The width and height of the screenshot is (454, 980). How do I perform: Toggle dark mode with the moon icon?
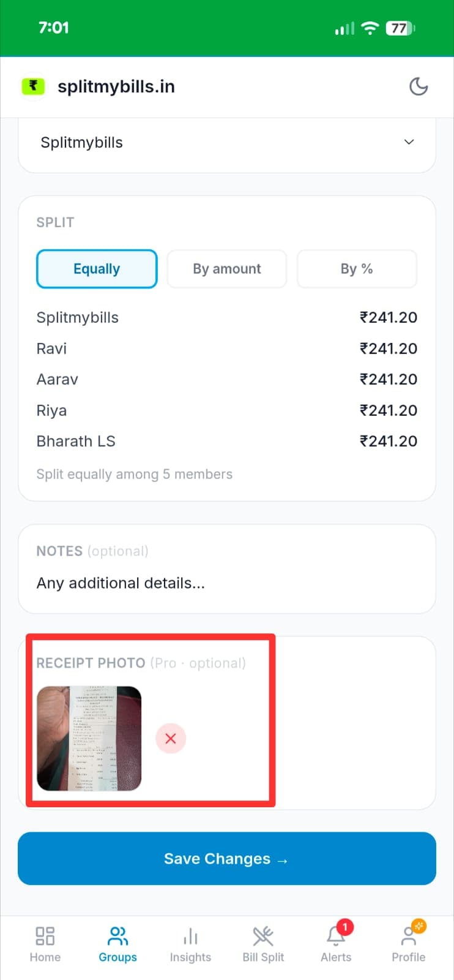(419, 86)
